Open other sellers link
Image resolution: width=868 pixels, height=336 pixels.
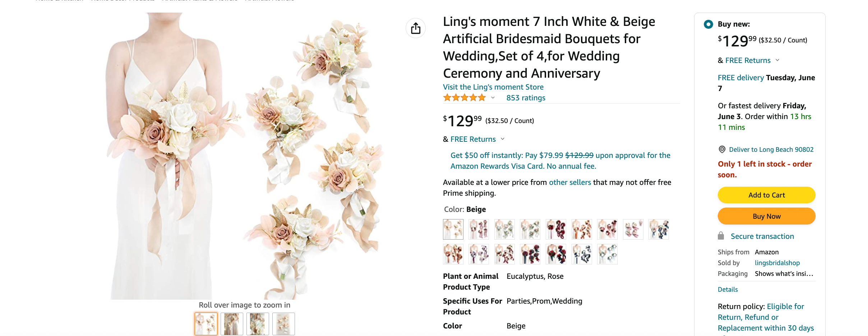(x=570, y=182)
